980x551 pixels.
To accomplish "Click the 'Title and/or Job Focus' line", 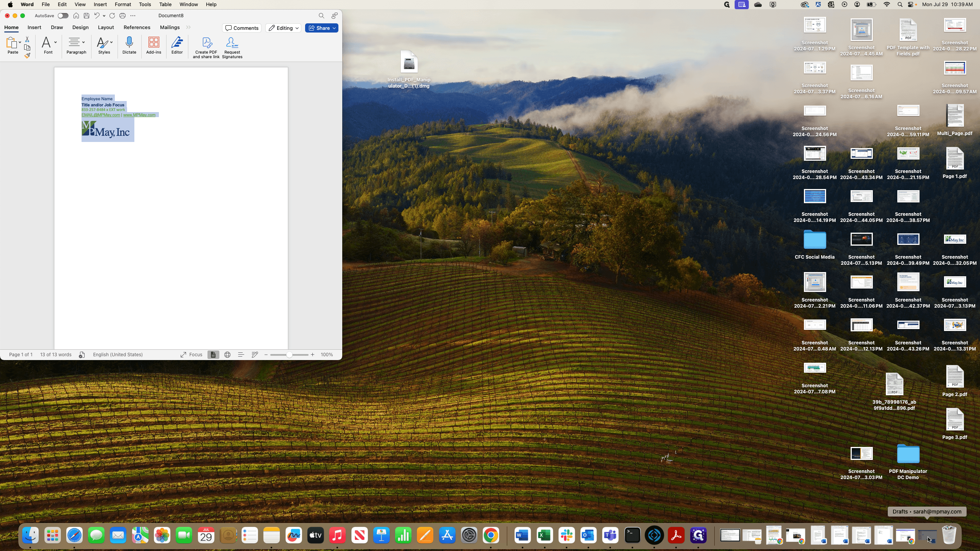I will 103,105.
